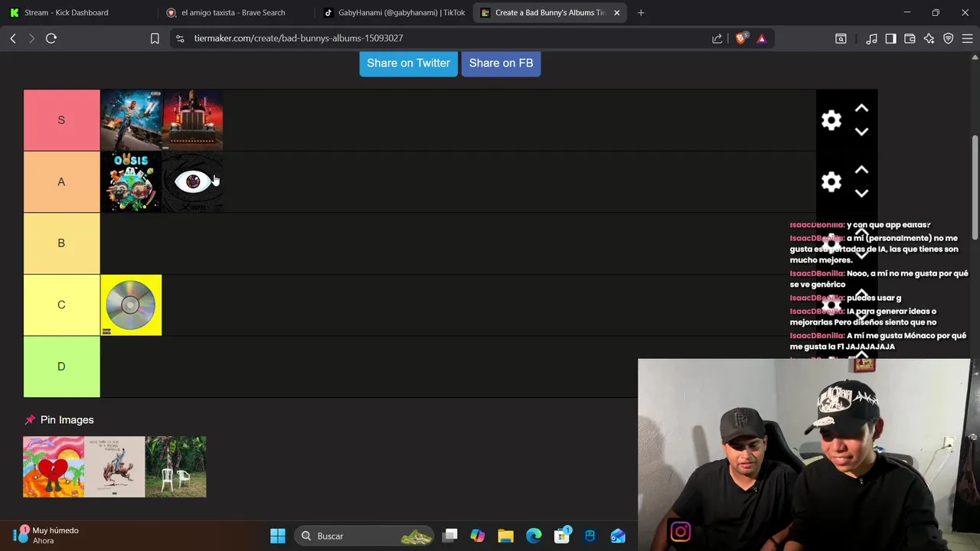Open Brave Leo AI assistant
The image size is (980, 551).
929,38
